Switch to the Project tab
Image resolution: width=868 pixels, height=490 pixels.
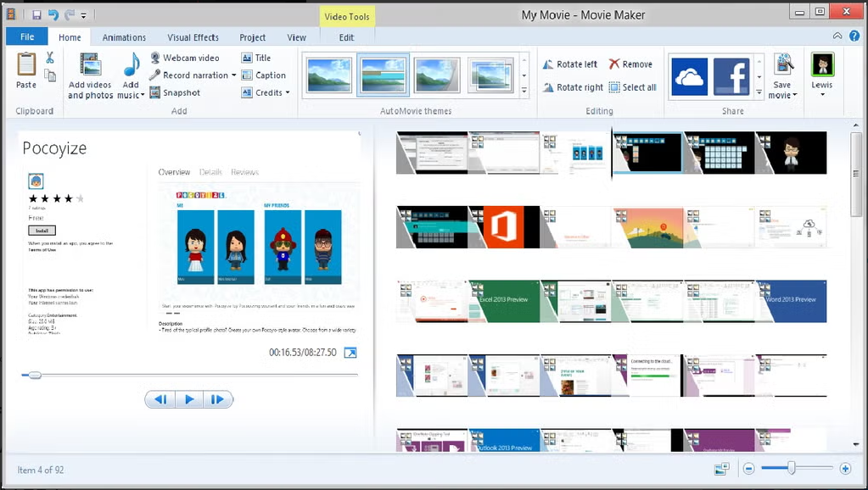(x=253, y=37)
